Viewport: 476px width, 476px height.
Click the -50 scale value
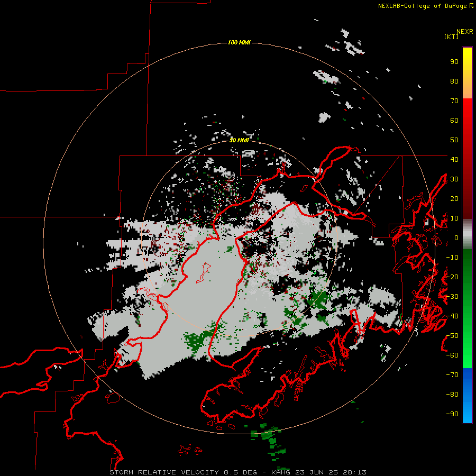click(452, 336)
